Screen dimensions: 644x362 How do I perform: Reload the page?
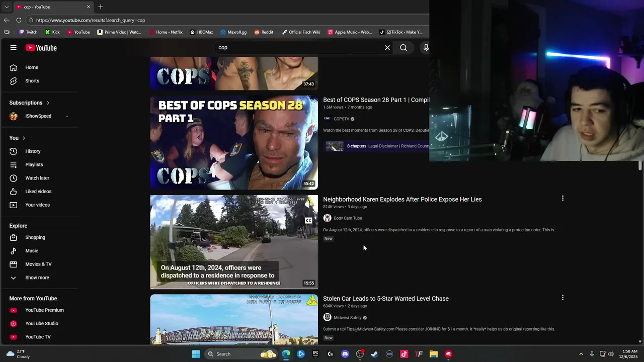[19, 20]
